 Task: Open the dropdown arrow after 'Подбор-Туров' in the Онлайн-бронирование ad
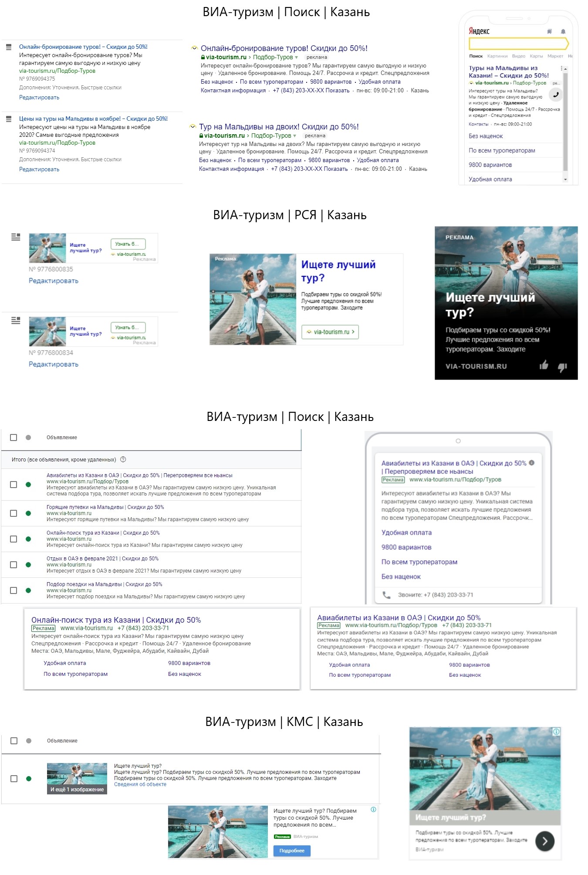pyautogui.click(x=297, y=58)
